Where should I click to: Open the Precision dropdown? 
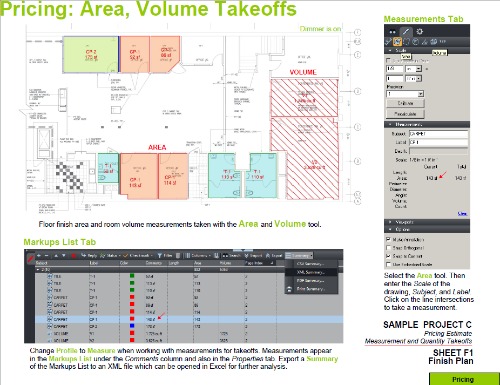coord(405,94)
